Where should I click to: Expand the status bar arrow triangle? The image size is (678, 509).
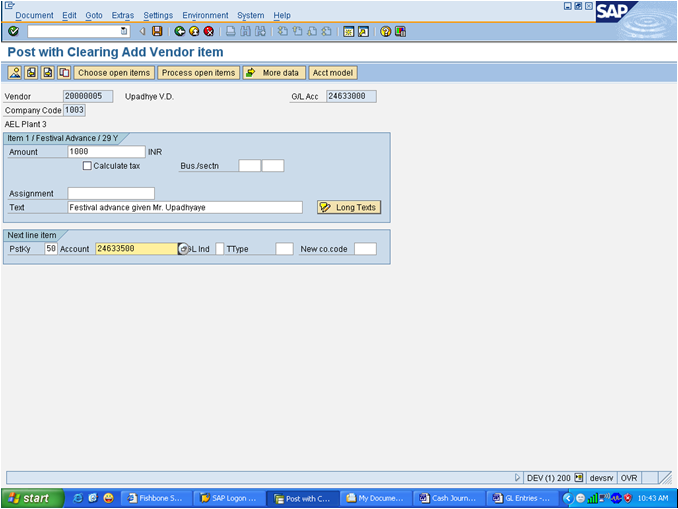pos(517,478)
